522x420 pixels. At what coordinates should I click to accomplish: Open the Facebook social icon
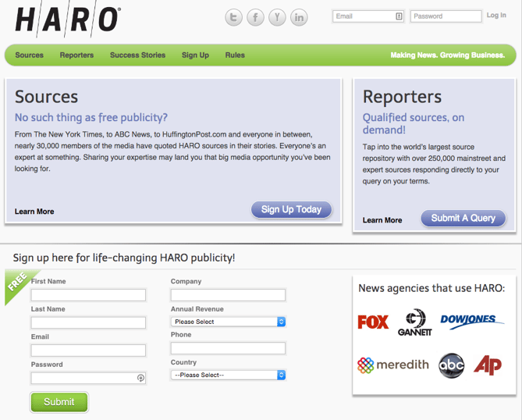[x=255, y=17]
